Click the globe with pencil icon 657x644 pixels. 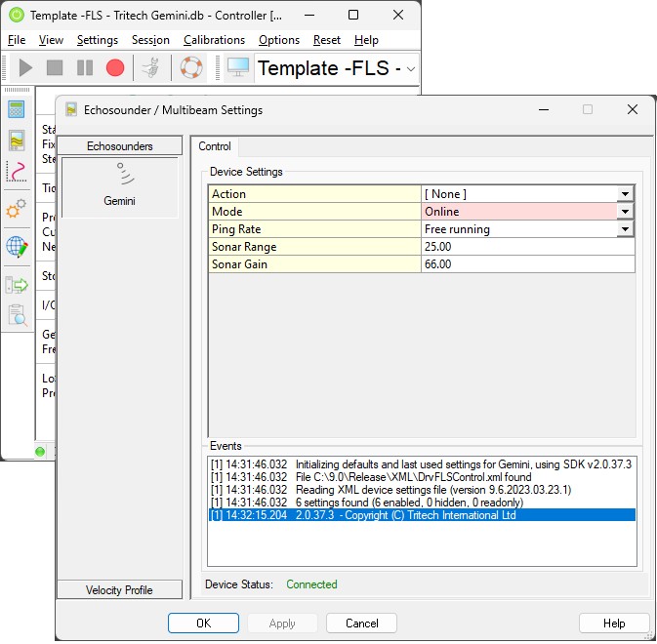pos(17,246)
